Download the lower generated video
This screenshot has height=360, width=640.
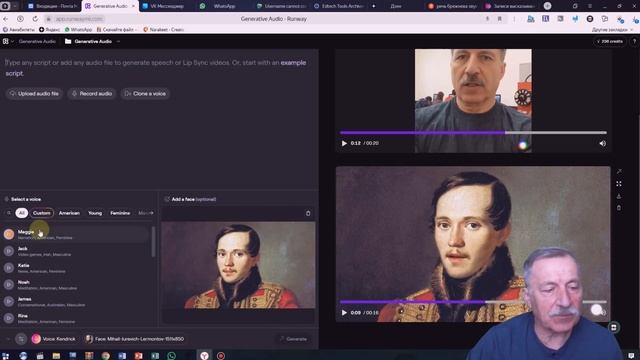pyautogui.click(x=619, y=196)
